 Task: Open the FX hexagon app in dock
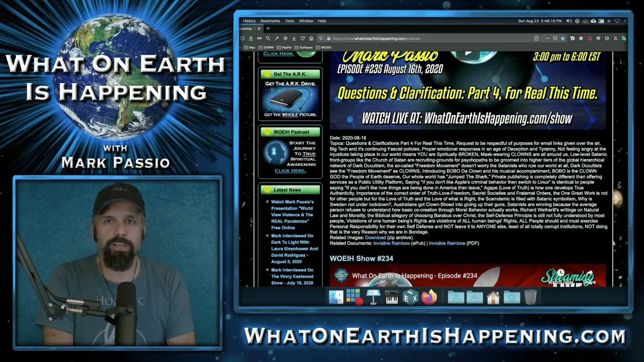411,297
